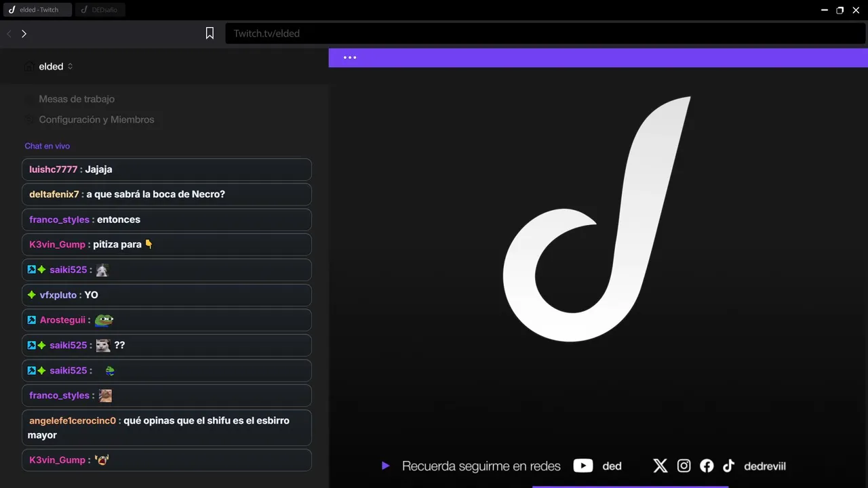Click the pointing-down emoji in K3vin_Gump's message
This screenshot has height=488, width=868.
pos(149,244)
